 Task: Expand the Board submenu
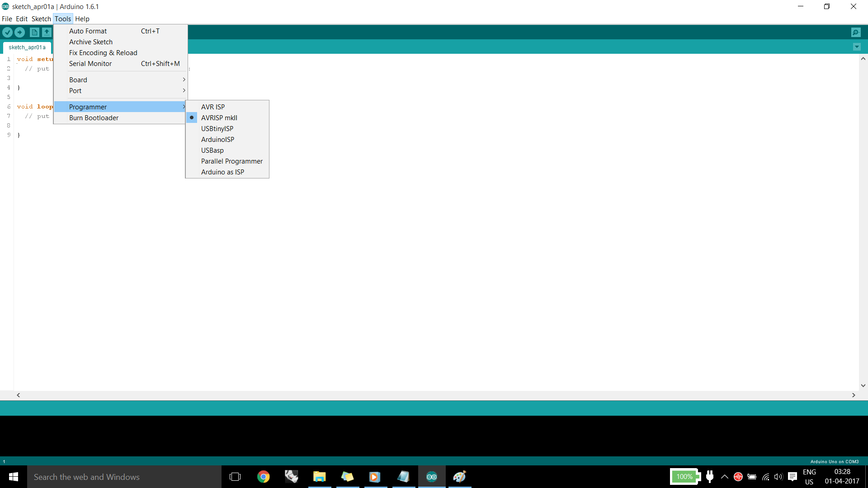(120, 80)
